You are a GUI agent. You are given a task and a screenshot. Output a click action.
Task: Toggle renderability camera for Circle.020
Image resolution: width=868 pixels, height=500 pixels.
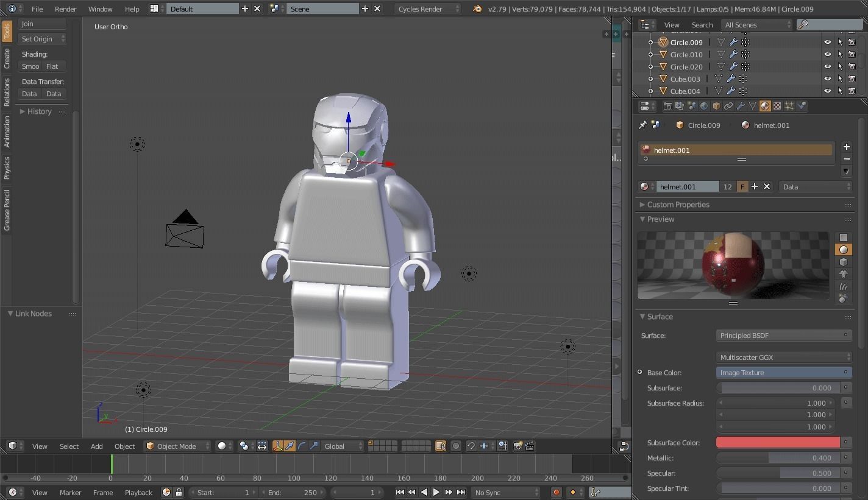pyautogui.click(x=852, y=66)
